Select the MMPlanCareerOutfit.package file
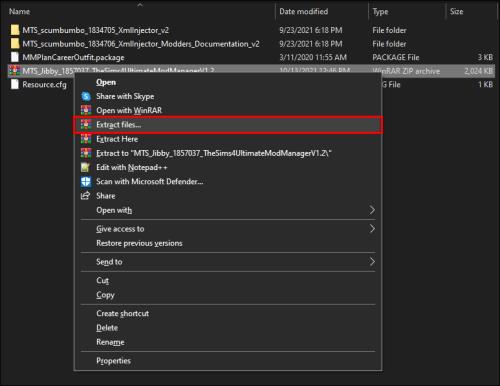 [73, 57]
